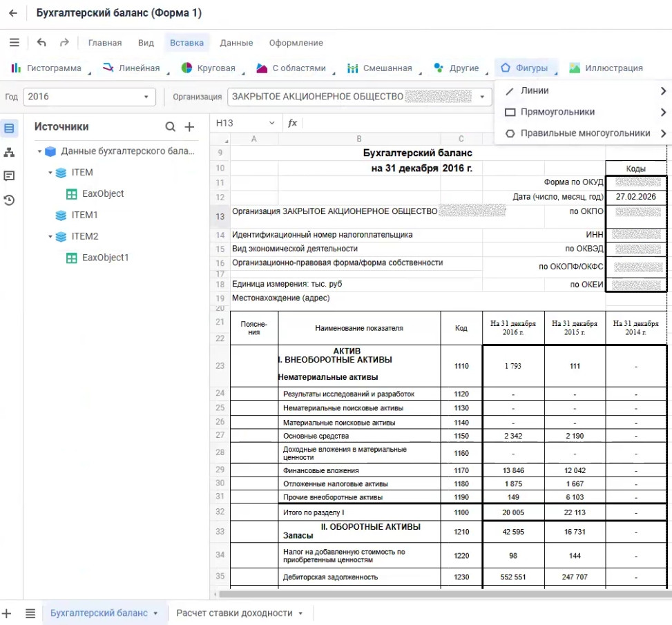Redo the last undone action
This screenshot has height=625, width=672.
click(x=64, y=42)
